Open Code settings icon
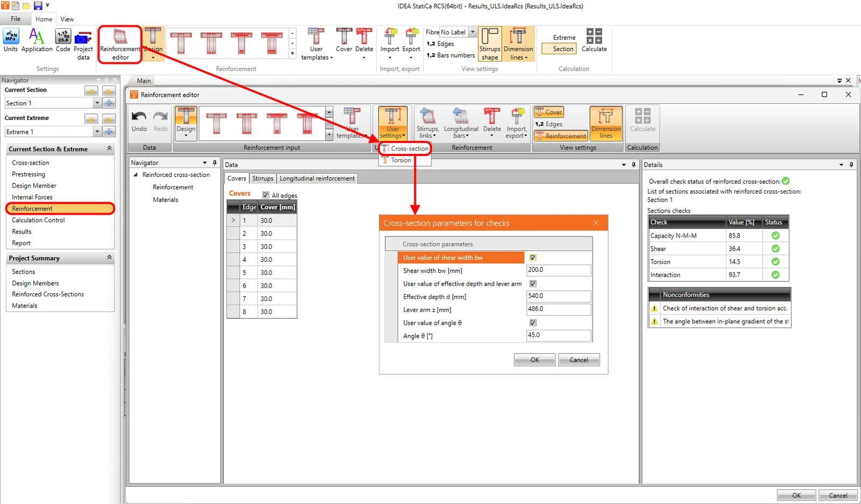Image resolution: width=861 pixels, height=504 pixels. click(63, 41)
